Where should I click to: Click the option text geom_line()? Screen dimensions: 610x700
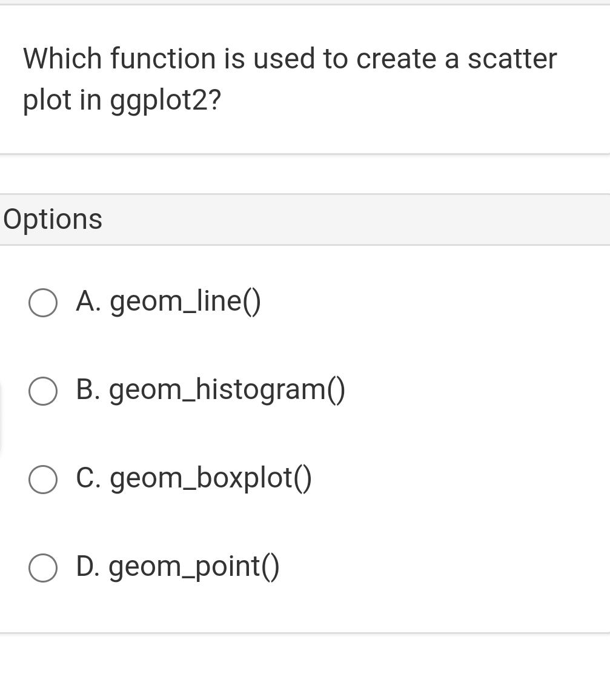coord(185,302)
